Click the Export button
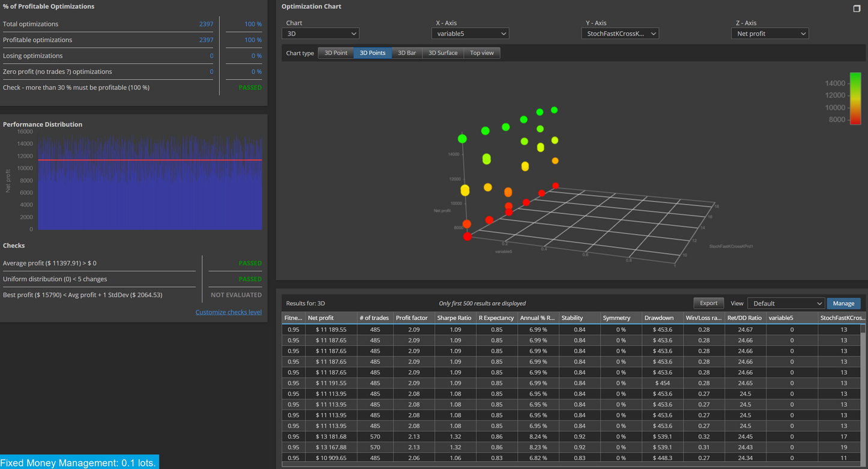The height and width of the screenshot is (469, 868). (x=708, y=303)
